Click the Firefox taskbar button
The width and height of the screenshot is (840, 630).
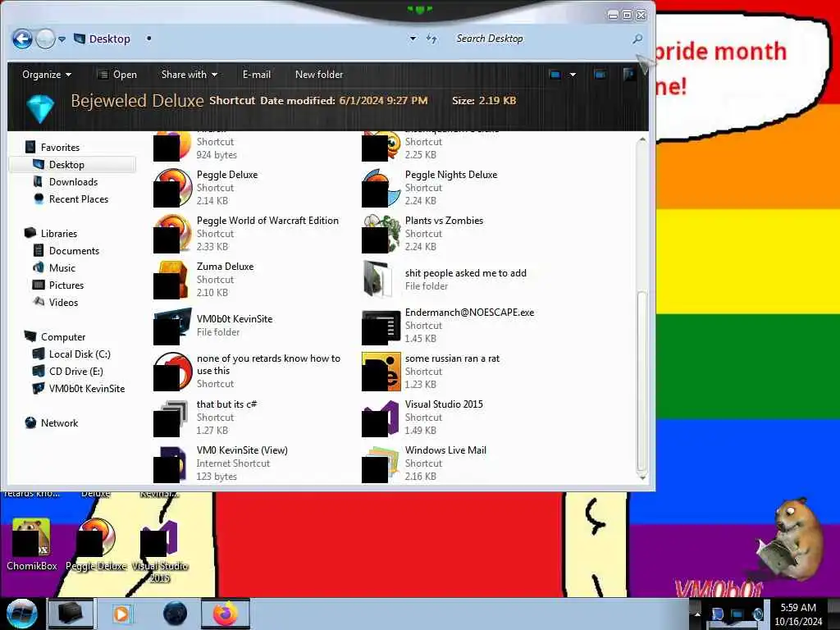[225, 614]
